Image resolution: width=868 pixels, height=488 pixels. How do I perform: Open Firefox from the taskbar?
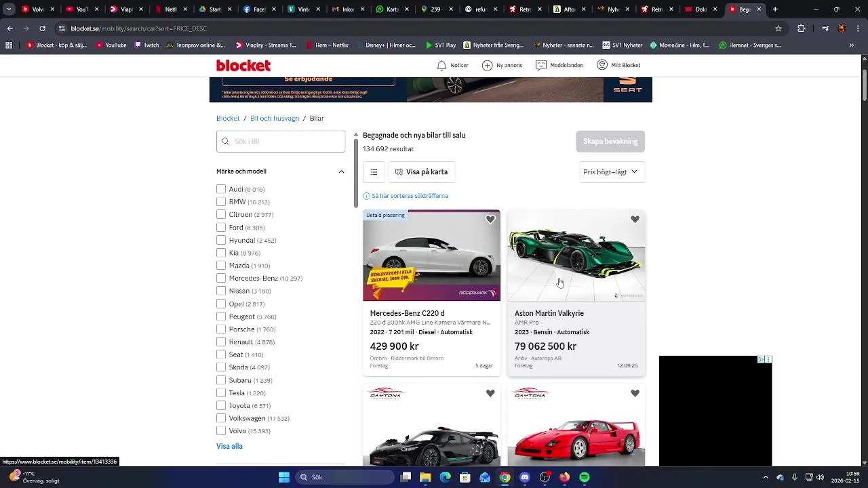(x=565, y=477)
